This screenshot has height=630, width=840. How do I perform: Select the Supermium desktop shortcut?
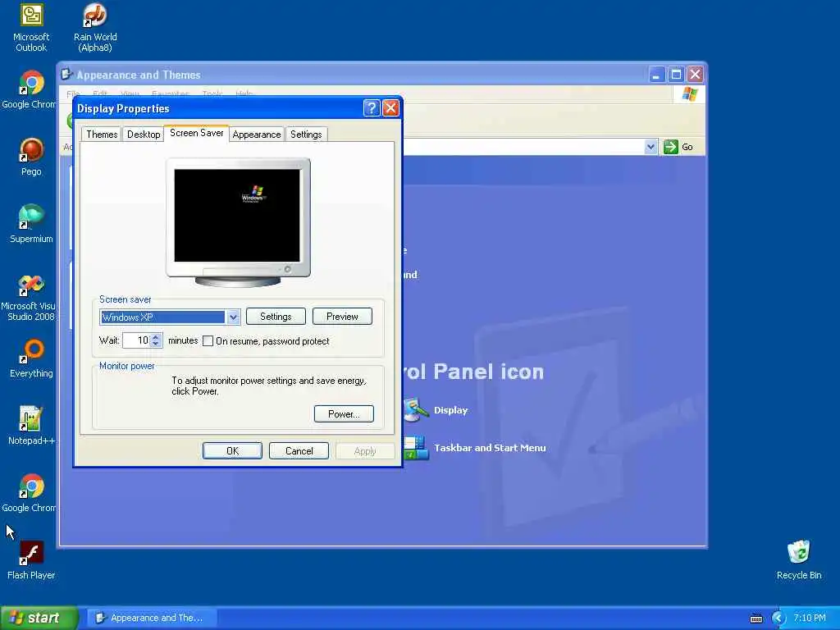(31, 224)
